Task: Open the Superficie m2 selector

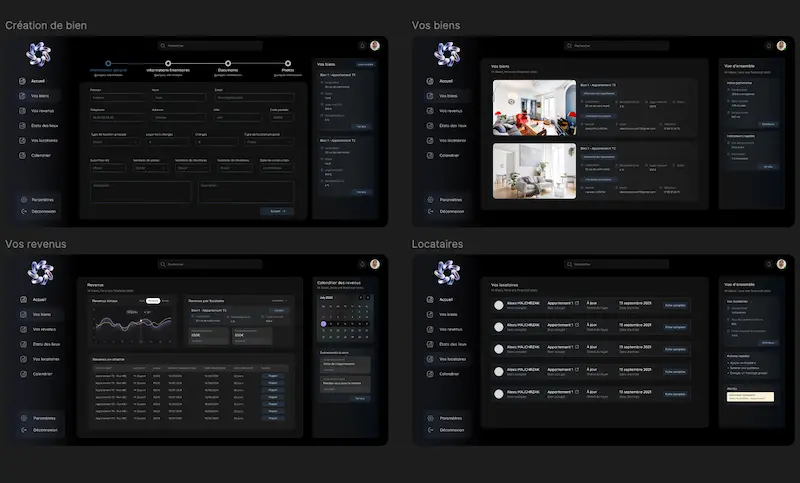Action: (108, 168)
